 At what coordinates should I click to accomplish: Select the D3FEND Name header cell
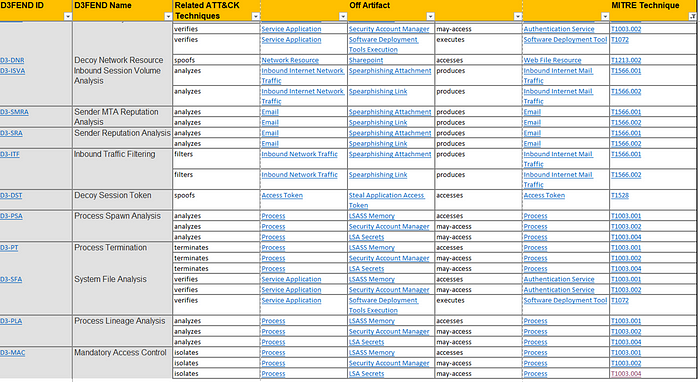[122, 11]
